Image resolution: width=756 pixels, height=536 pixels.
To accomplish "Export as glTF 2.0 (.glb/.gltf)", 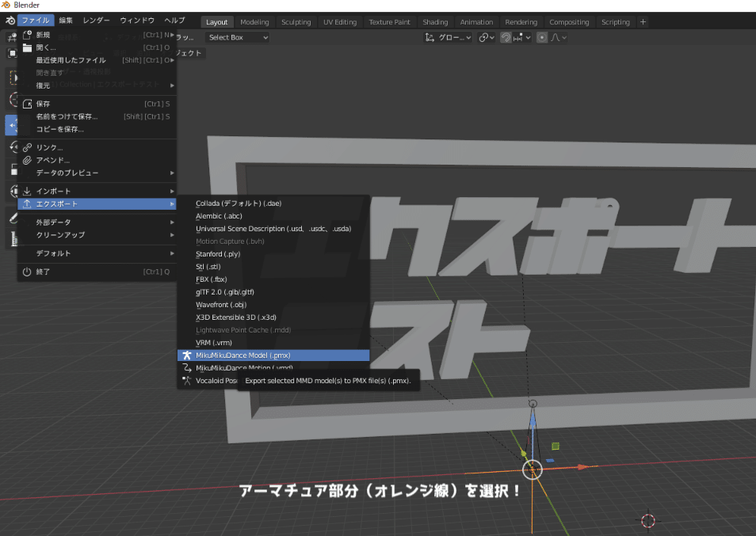I will [273, 292].
